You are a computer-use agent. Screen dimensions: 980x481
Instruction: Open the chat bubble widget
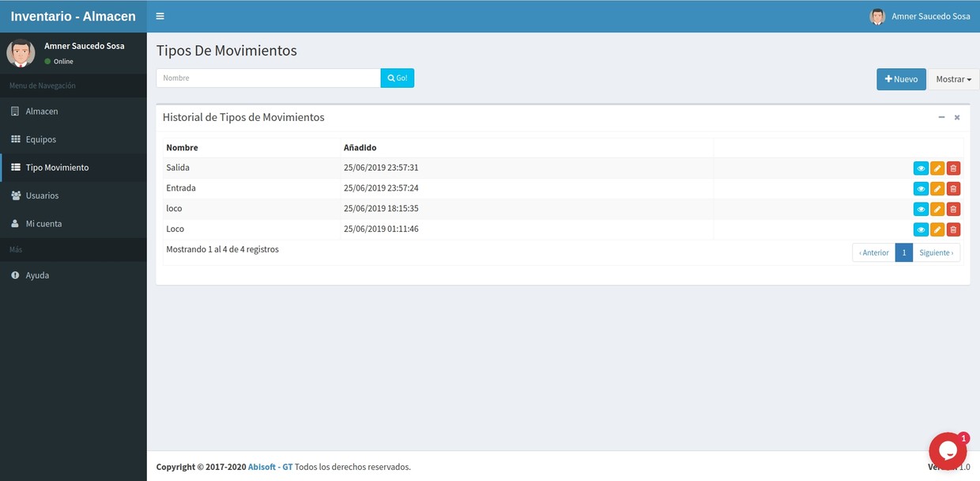point(948,451)
